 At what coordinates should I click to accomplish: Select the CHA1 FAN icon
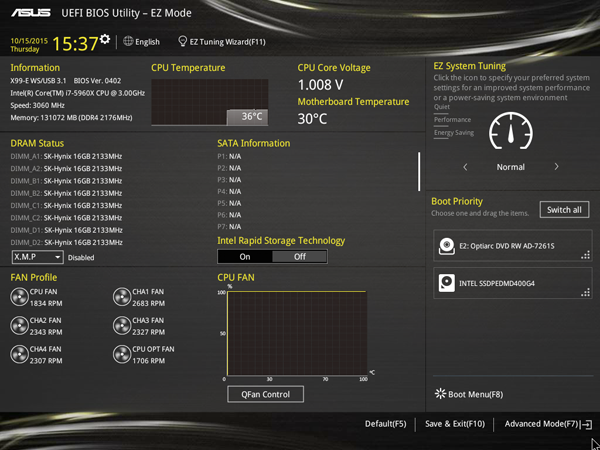[121, 296]
